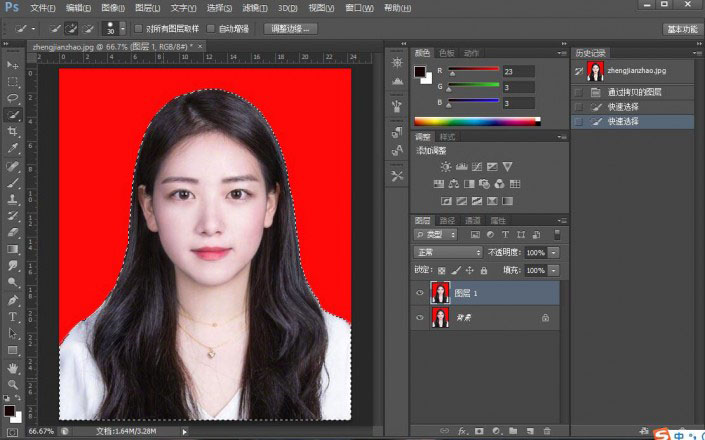Select 通过拷贝的图层 history state
This screenshot has width=705, height=440.
[x=634, y=92]
